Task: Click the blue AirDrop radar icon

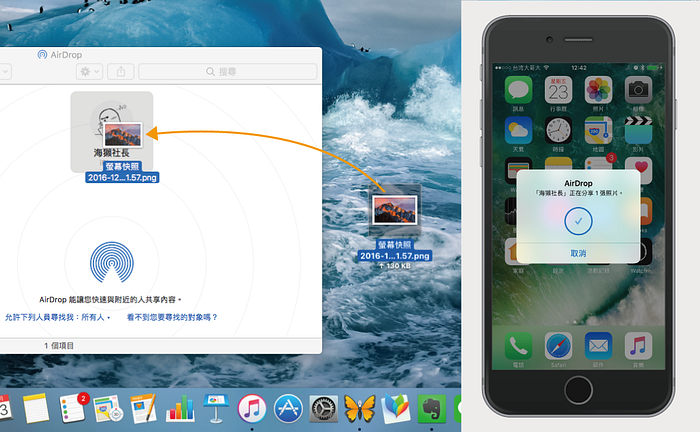Action: coord(112,263)
